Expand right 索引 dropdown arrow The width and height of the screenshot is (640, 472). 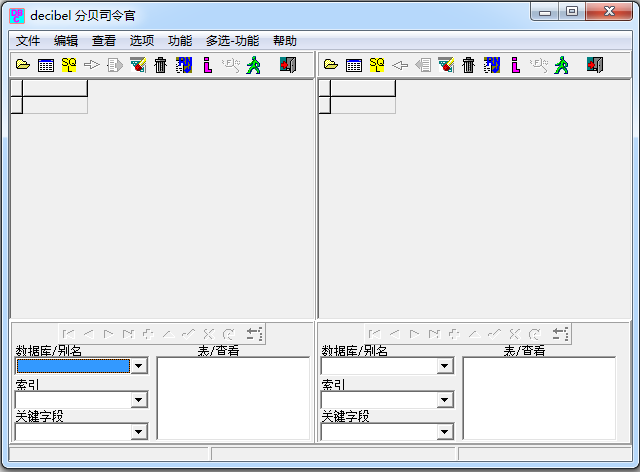[x=444, y=399]
